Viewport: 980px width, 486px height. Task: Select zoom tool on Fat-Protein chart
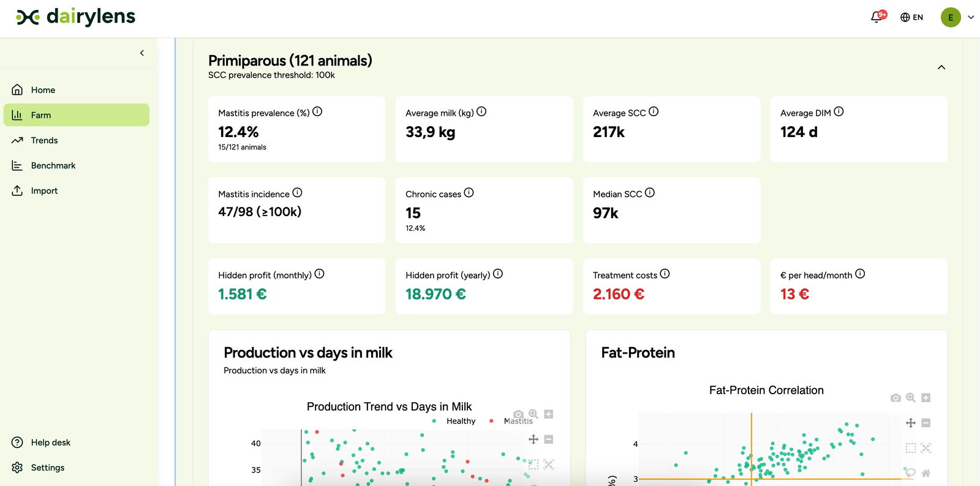pyautogui.click(x=911, y=398)
